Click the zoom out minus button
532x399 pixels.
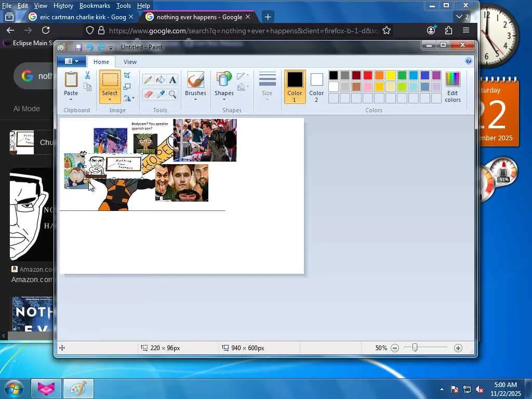(x=395, y=348)
